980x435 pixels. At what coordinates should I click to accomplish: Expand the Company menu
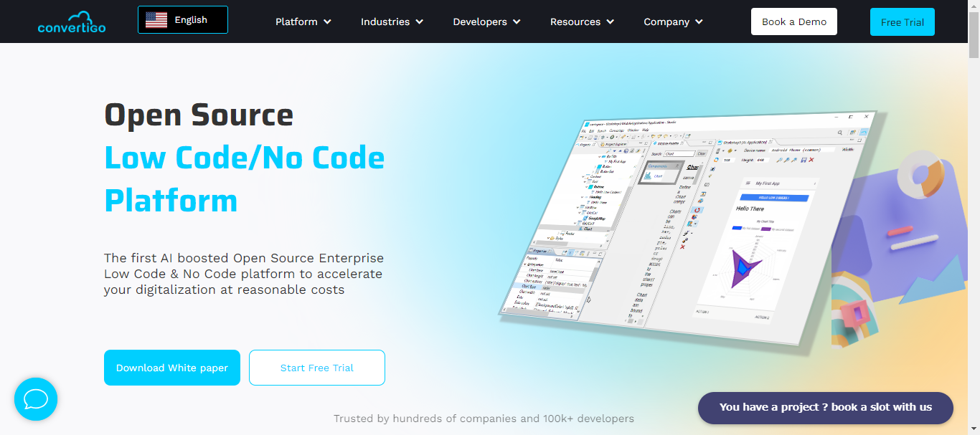click(674, 21)
